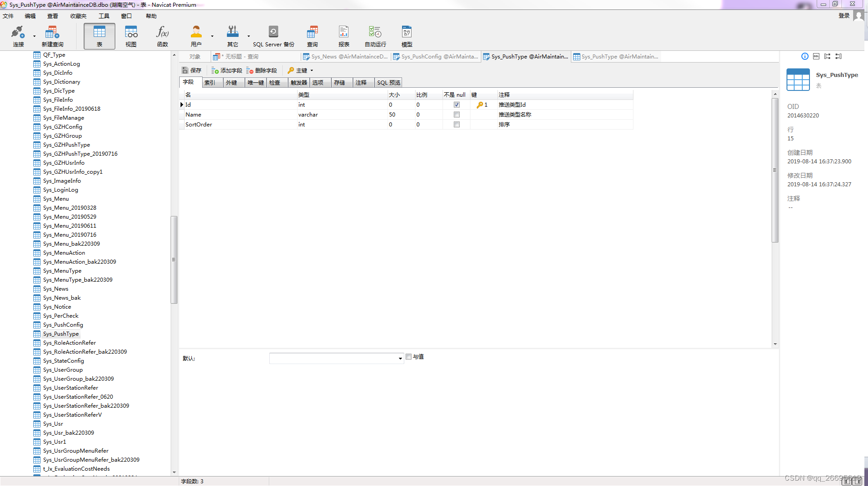Click the Save (保存) button
The width and height of the screenshot is (868, 486).
[192, 71]
